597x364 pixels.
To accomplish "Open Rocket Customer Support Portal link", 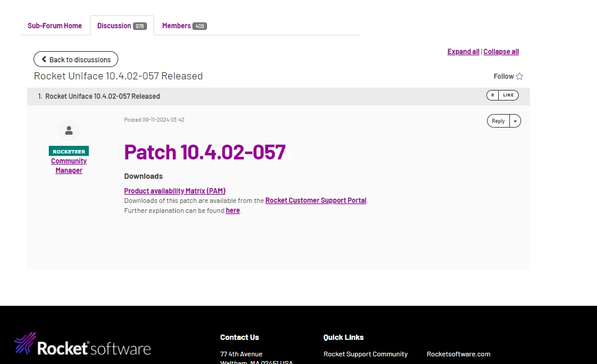I will (x=316, y=201).
